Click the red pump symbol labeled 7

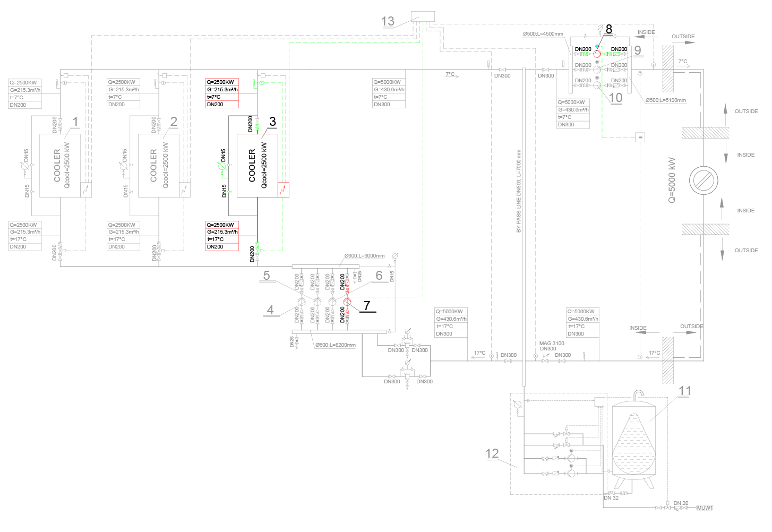click(347, 302)
